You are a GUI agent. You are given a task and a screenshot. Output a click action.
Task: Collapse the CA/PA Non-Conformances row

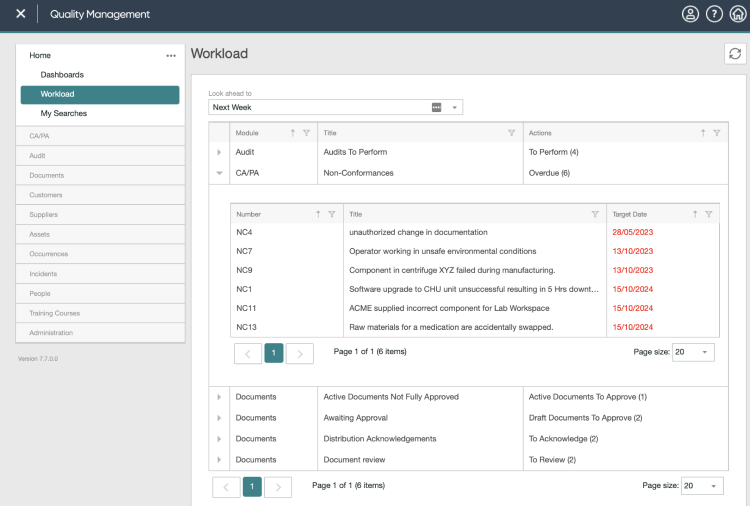click(x=219, y=173)
